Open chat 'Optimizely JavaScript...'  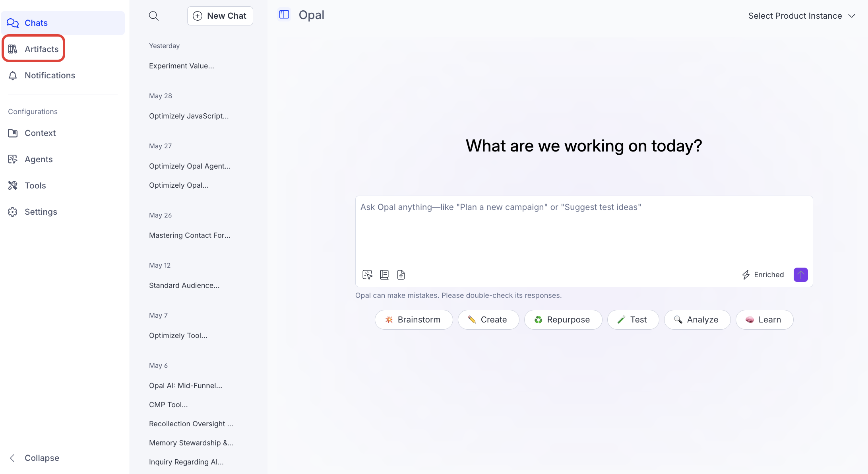(189, 116)
